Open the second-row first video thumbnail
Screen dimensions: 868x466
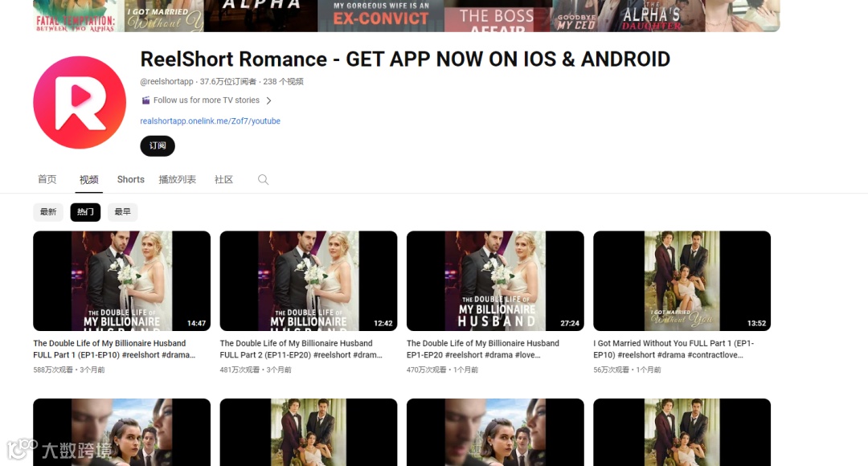click(x=122, y=432)
